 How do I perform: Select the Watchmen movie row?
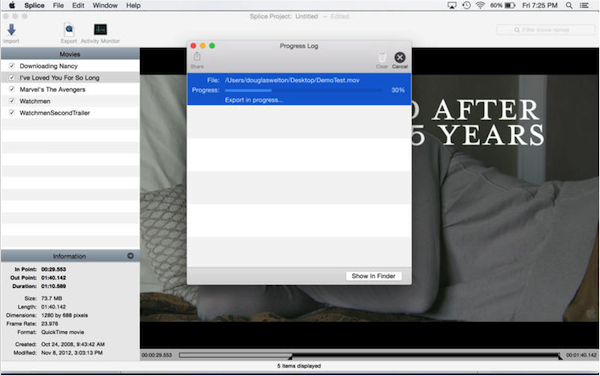[x=70, y=101]
